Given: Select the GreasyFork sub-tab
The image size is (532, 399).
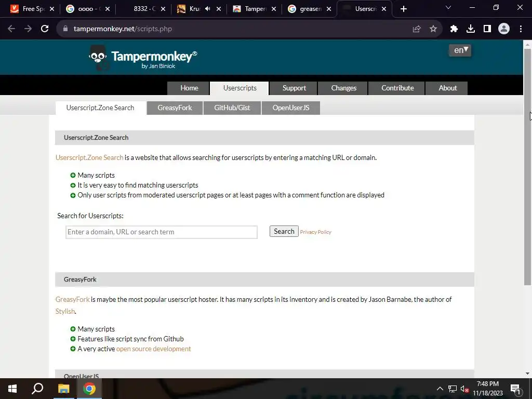Looking at the screenshot, I should 175,108.
